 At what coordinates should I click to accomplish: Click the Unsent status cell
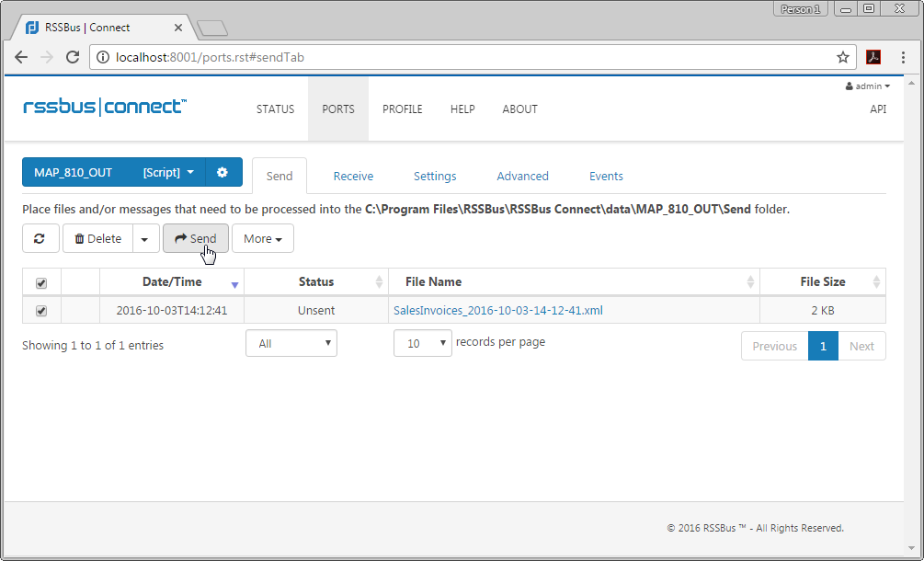tap(316, 310)
